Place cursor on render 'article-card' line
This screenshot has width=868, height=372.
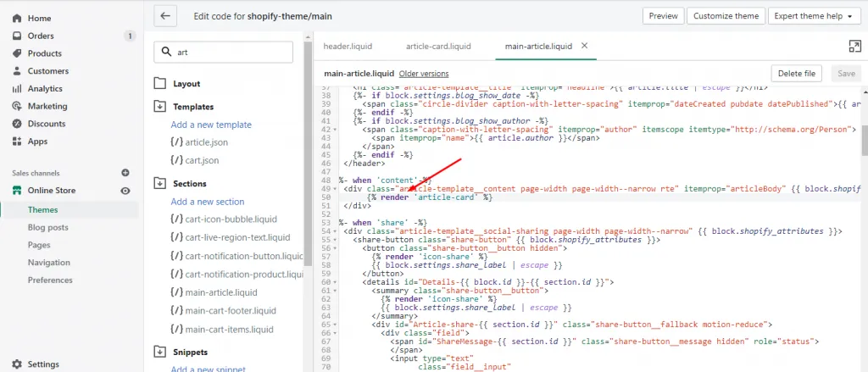[429, 197]
